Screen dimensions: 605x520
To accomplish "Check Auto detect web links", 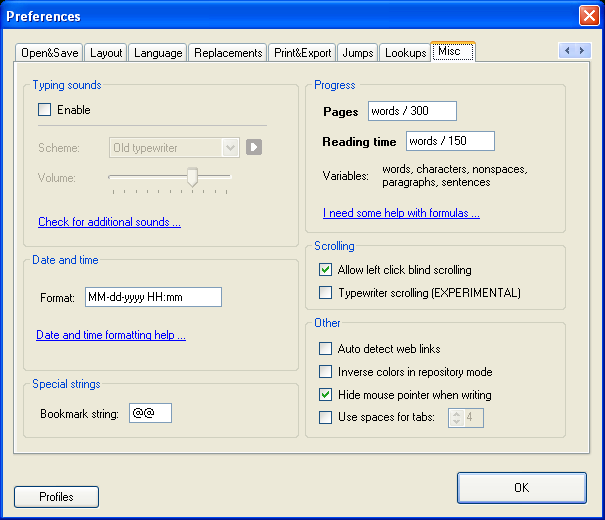I will (x=325, y=348).
